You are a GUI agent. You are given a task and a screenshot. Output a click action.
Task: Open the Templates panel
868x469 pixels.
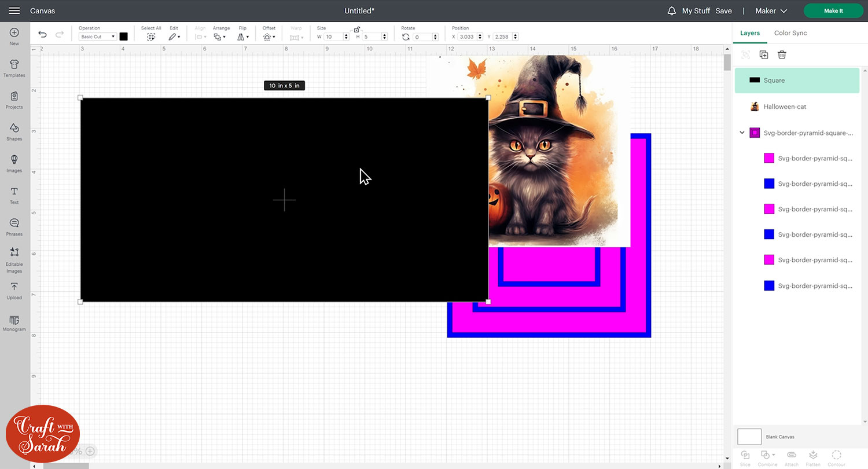click(x=14, y=68)
